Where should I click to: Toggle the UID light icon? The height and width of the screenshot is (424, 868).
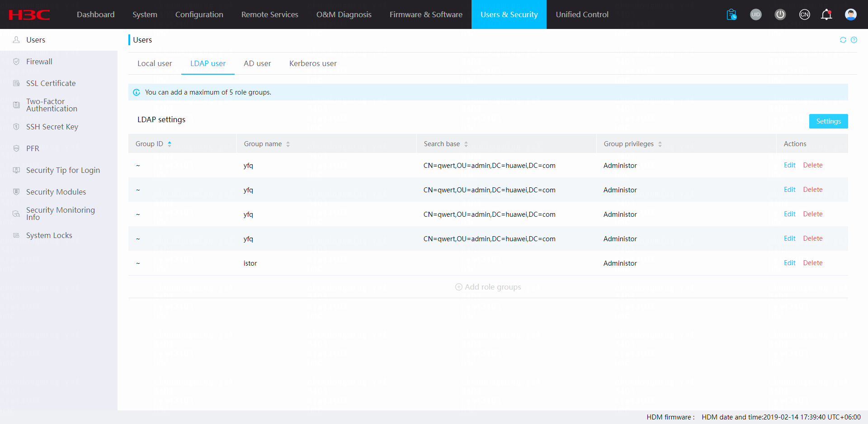[x=756, y=14]
